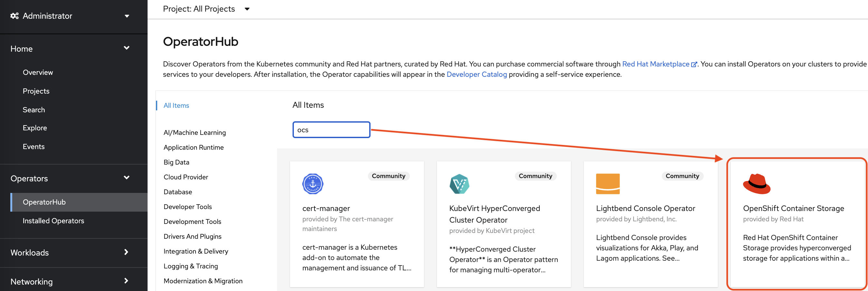The width and height of the screenshot is (868, 291).
Task: Follow the Red Hat Marketplace link
Action: [x=656, y=64]
